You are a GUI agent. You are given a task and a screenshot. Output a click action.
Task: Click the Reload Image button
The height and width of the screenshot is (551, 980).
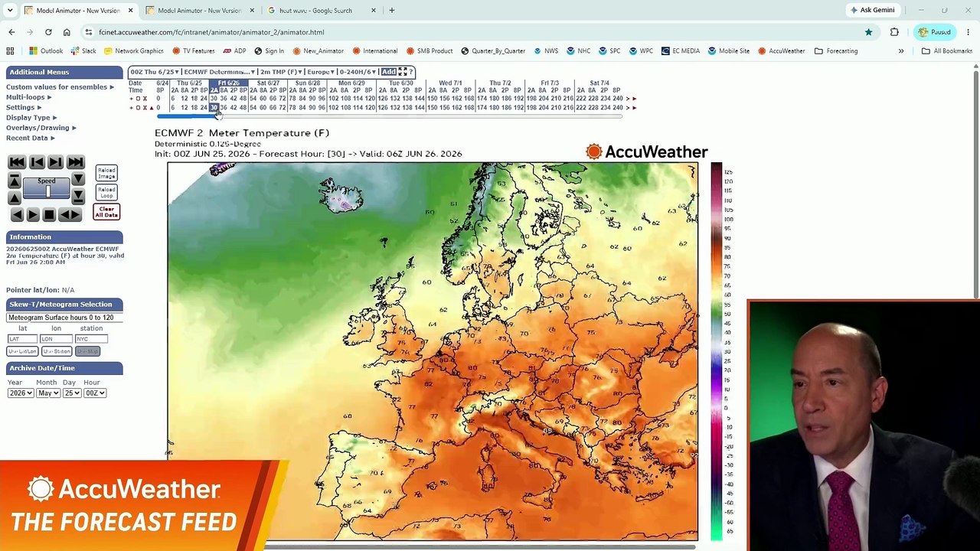[x=106, y=173]
